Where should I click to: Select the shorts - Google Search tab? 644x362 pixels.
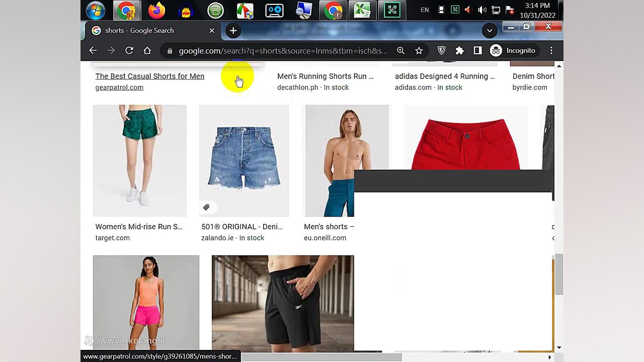tap(152, 31)
